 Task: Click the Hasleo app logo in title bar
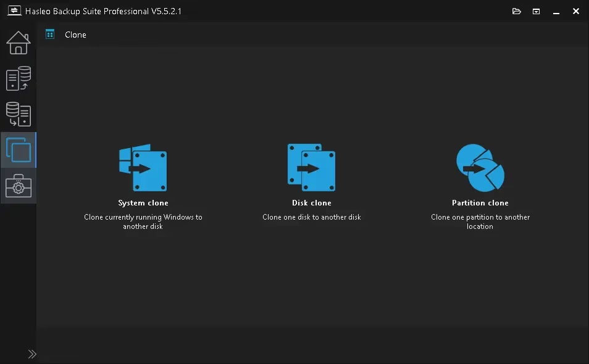click(14, 11)
